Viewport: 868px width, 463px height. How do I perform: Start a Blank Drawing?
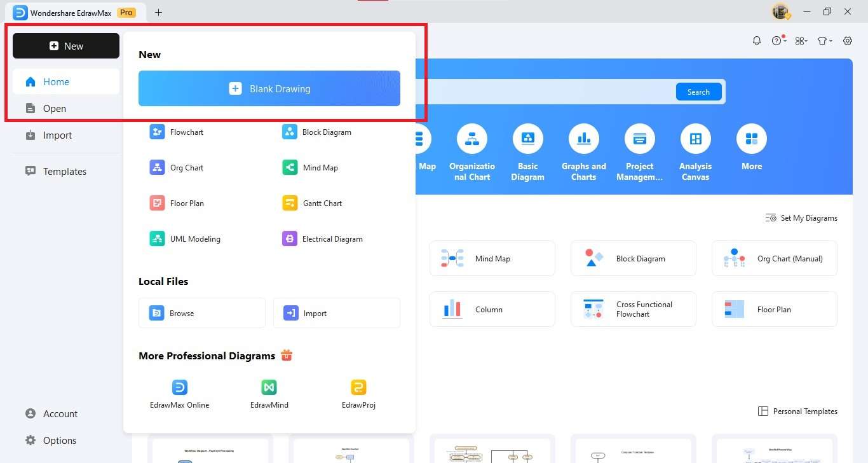pos(269,88)
